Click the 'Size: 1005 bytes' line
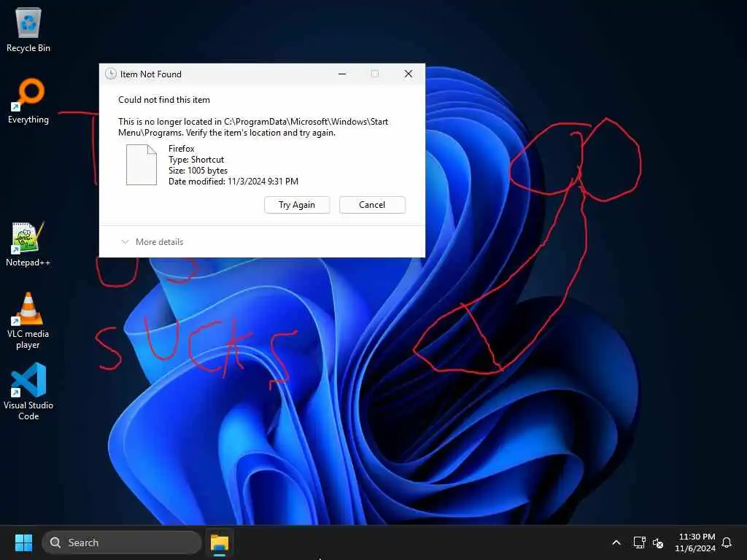The width and height of the screenshot is (747, 560). [x=198, y=171]
